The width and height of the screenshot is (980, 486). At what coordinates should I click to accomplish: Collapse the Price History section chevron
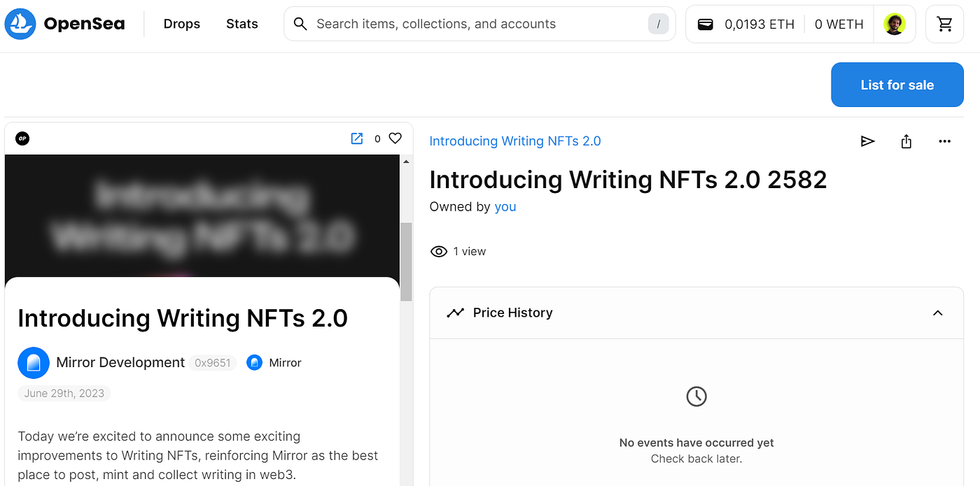(938, 313)
